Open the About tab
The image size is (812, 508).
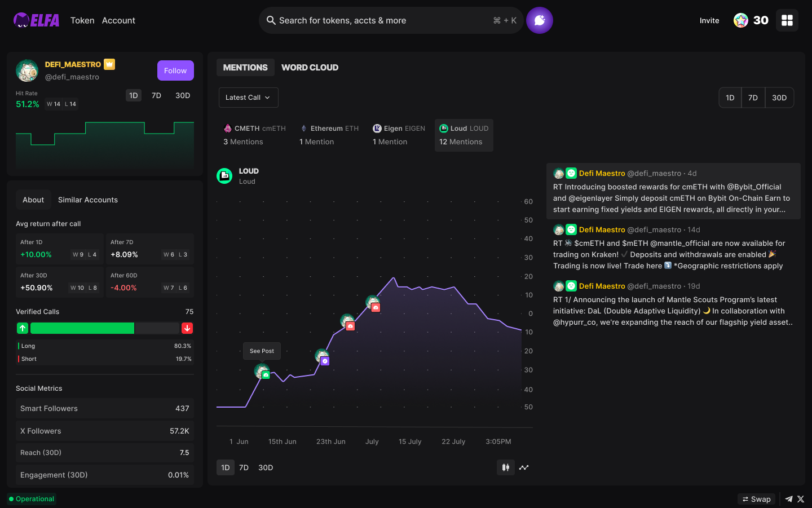click(x=33, y=200)
